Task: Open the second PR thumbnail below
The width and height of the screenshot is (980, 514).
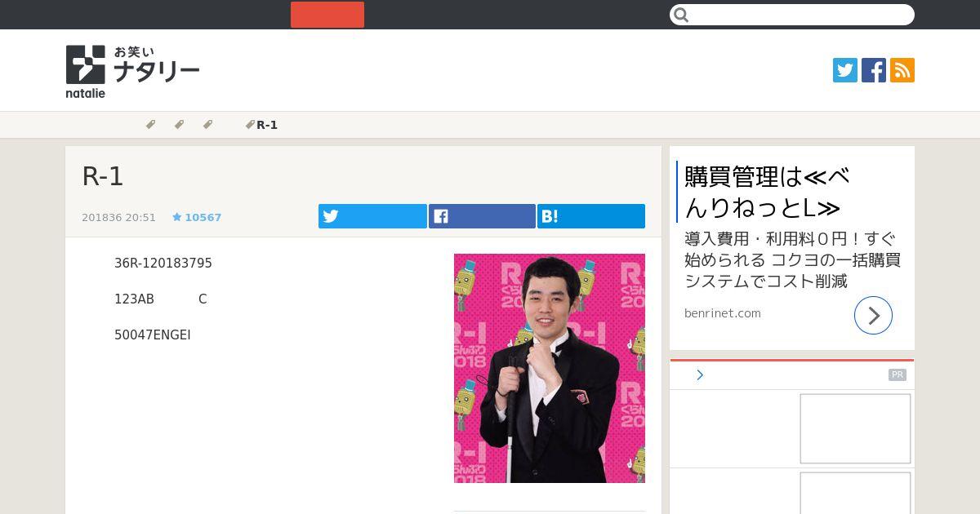Action: click(855, 493)
